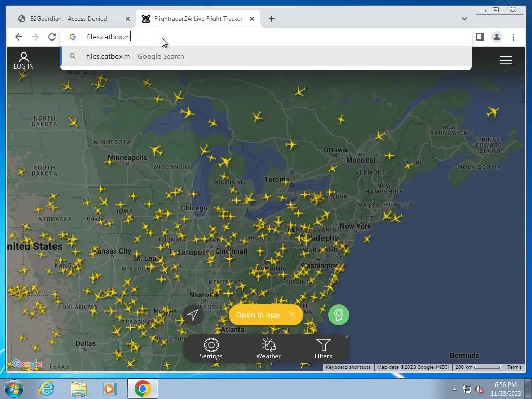
Task: Open Chrome three-dot menu
Action: 513,37
